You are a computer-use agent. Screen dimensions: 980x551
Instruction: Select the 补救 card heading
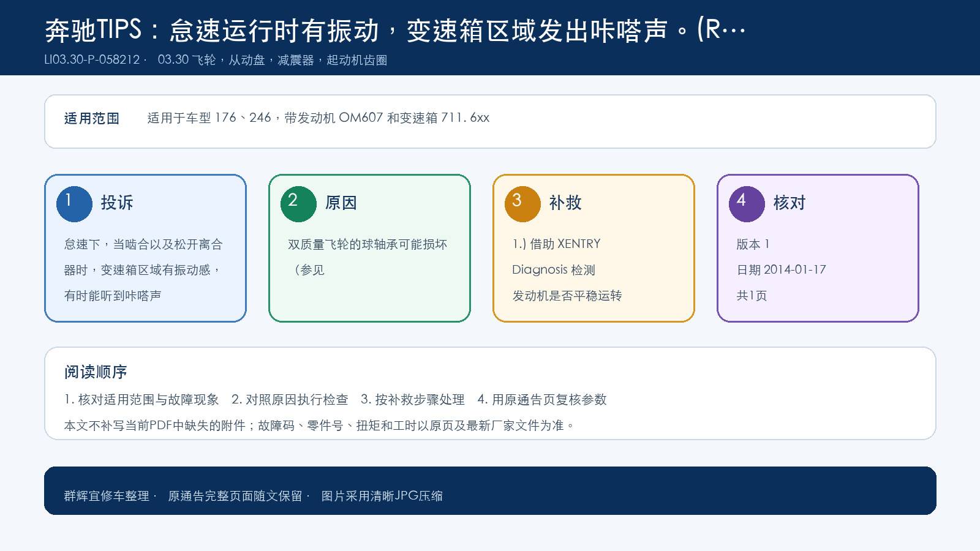(565, 203)
